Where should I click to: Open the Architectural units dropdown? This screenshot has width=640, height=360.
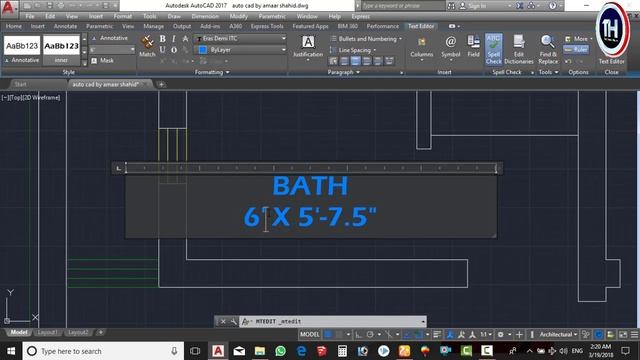(558, 335)
